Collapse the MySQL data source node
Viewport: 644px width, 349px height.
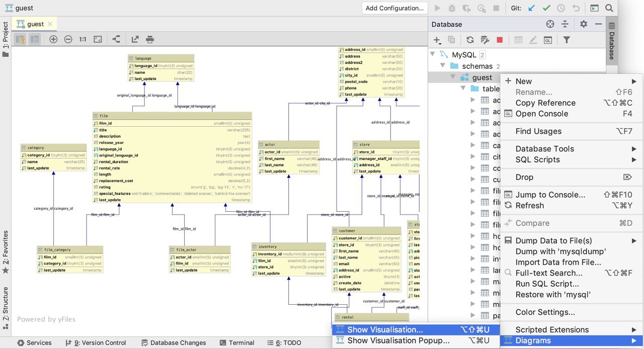433,54
